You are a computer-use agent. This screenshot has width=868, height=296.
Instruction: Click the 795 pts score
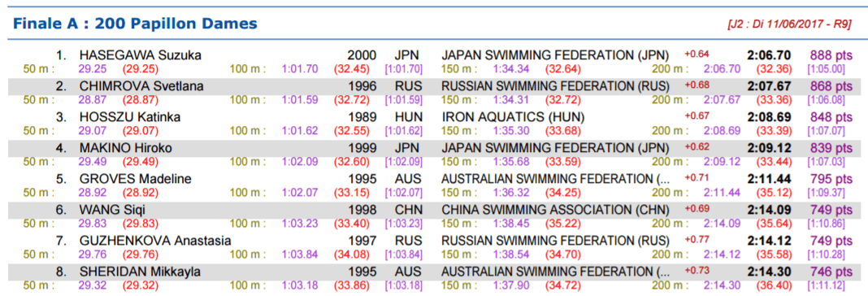(x=831, y=179)
